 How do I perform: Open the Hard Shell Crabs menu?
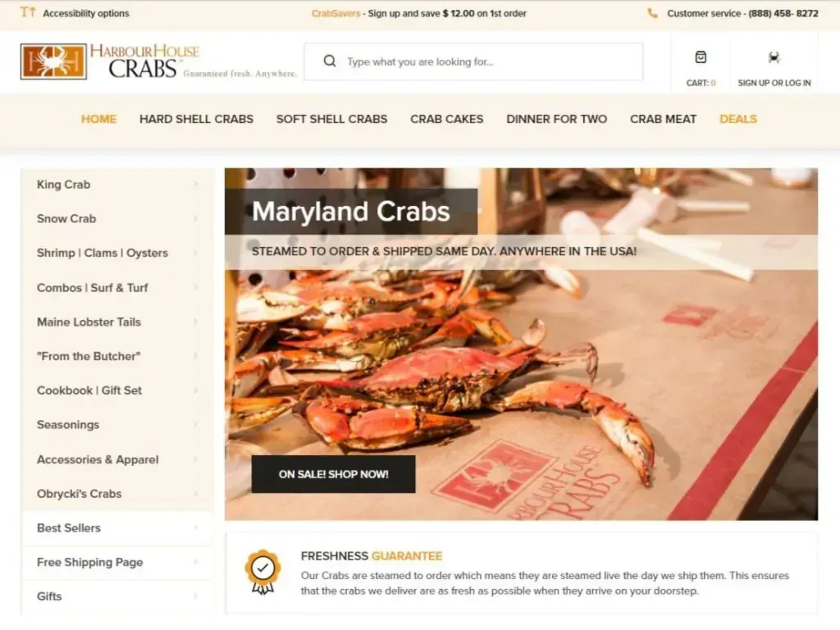pyautogui.click(x=197, y=119)
